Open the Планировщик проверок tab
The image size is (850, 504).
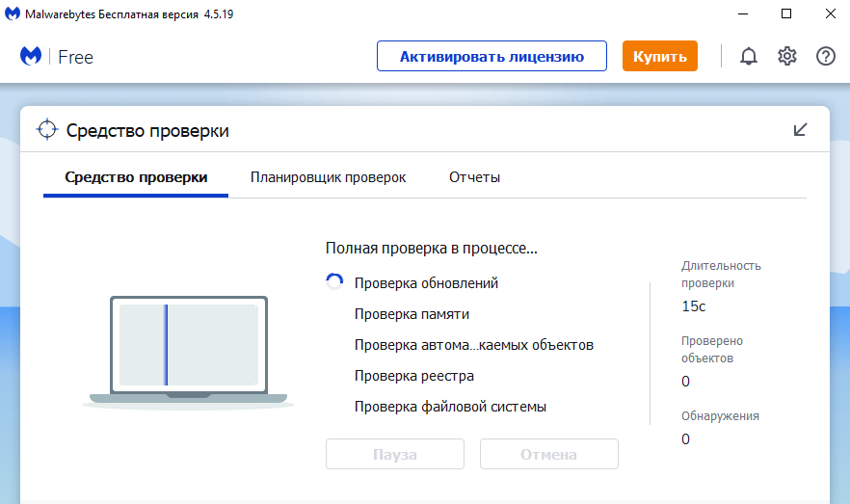tap(328, 177)
